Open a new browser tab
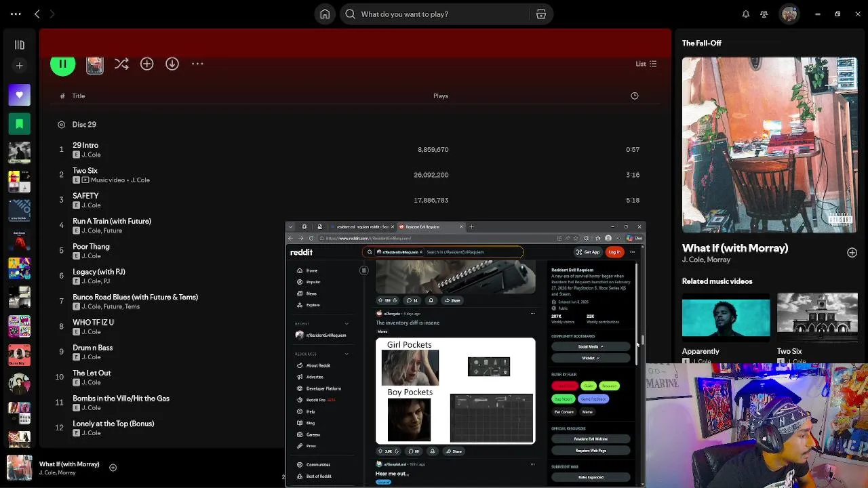 (x=471, y=227)
